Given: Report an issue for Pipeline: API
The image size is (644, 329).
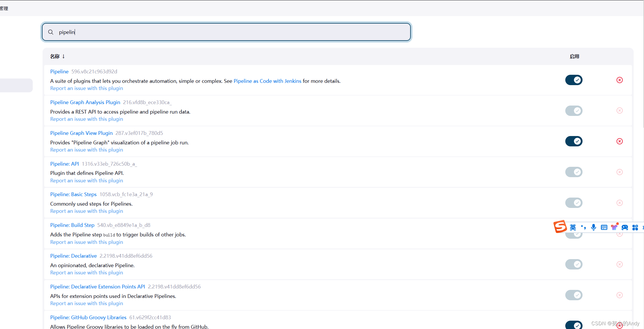Looking at the screenshot, I should pos(86,181).
